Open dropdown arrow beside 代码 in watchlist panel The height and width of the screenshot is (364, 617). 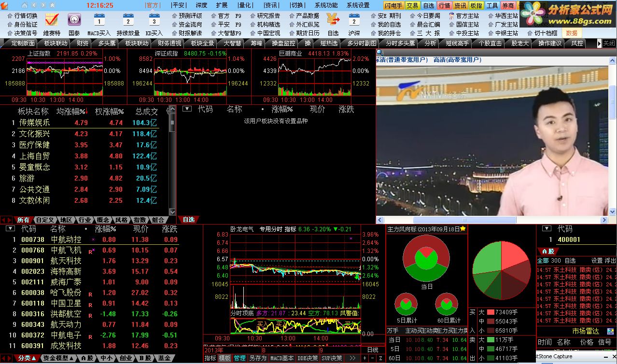187,109
